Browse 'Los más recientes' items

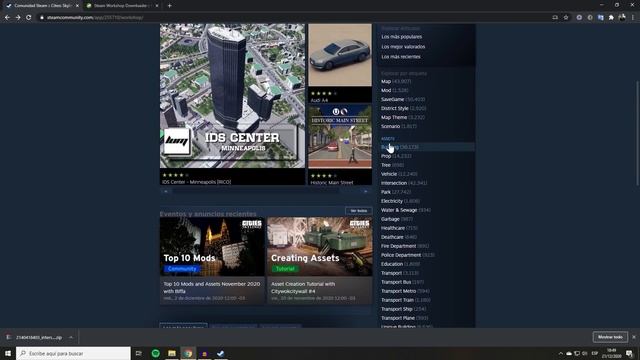pyautogui.click(x=401, y=57)
